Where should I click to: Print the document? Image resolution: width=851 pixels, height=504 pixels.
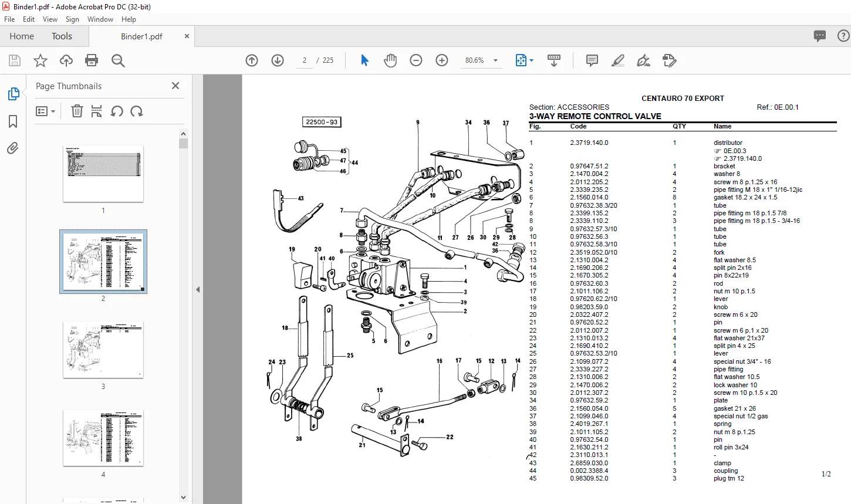(92, 60)
